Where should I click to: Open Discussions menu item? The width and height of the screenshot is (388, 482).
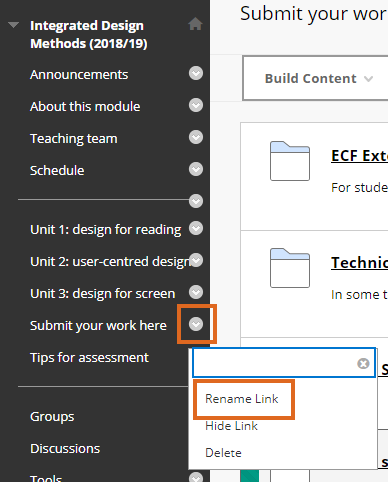(65, 448)
